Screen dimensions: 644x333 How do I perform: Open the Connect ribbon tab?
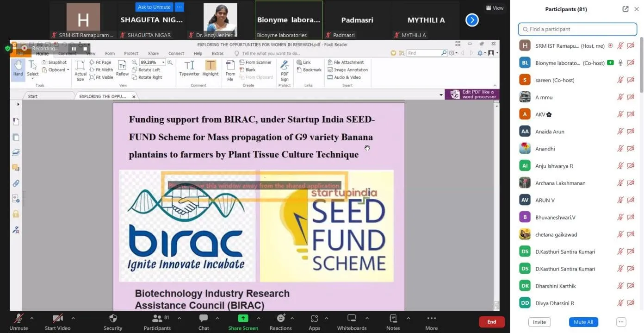click(x=176, y=53)
